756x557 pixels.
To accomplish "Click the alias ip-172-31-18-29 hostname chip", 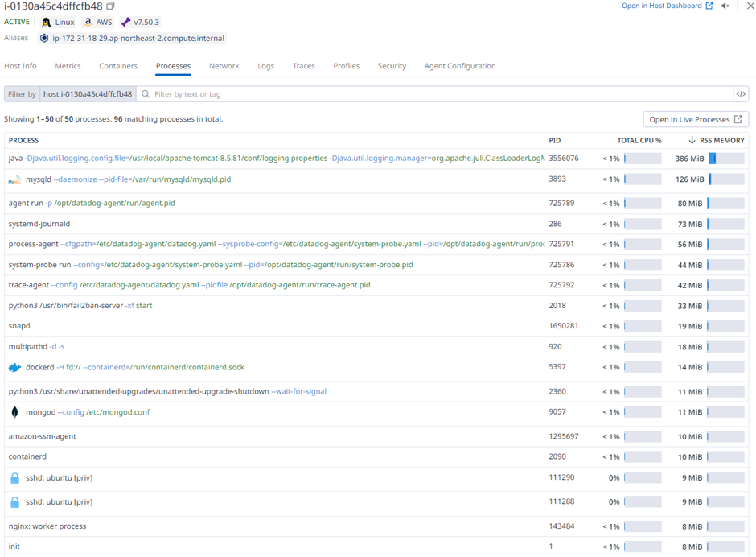I will point(132,38).
